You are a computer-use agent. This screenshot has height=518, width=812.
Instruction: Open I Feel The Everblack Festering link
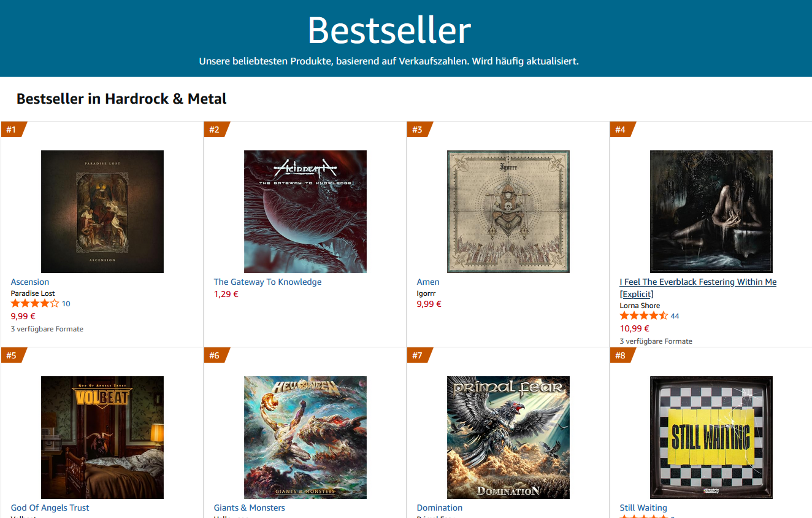[698, 288]
